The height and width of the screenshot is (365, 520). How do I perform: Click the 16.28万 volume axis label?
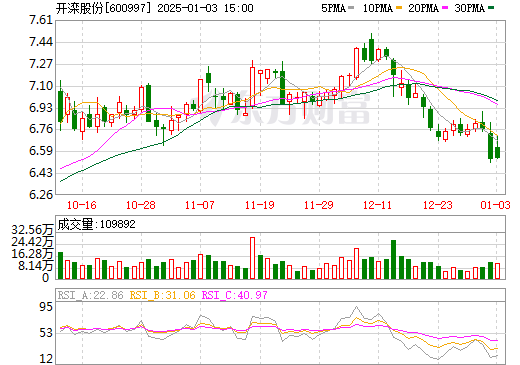coord(32,254)
